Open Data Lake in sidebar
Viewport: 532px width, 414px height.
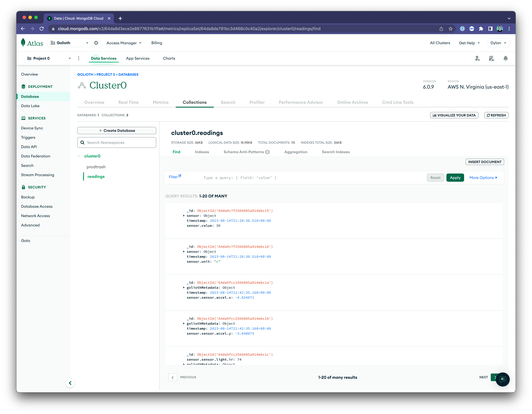pyautogui.click(x=30, y=106)
